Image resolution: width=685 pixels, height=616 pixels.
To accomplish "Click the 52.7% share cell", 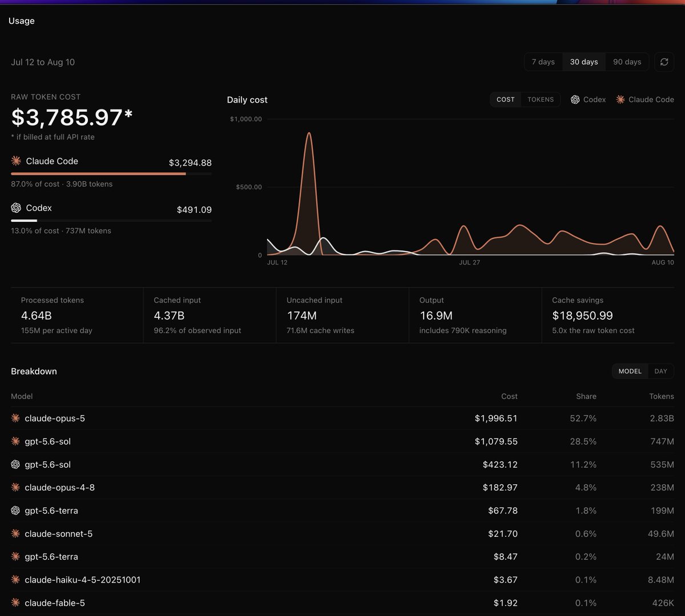I will pyautogui.click(x=583, y=418).
